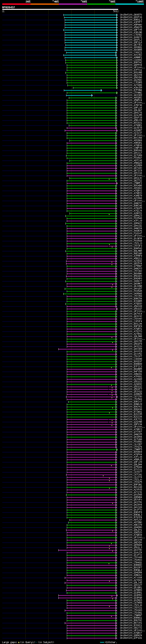Image resolution: width=146 pixels, height=644 pixels.
Task: Select the query name BP028437
Action: (8, 7)
